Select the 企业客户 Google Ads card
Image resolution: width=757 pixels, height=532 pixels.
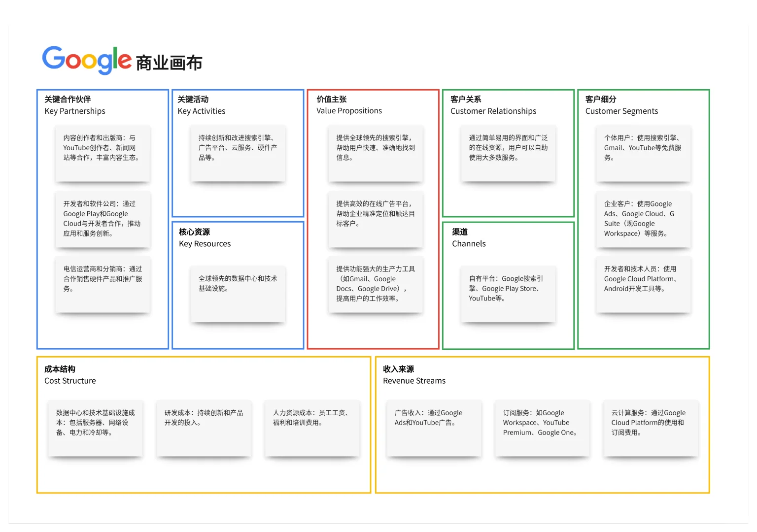coord(644,219)
